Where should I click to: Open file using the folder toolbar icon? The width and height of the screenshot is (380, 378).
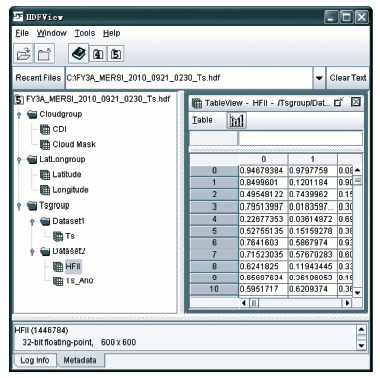tap(23, 54)
